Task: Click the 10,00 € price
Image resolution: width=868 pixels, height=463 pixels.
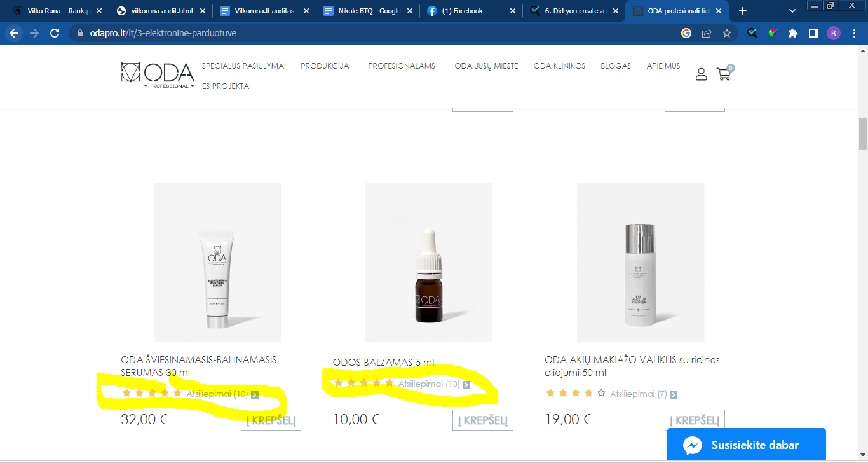Action: [356, 419]
